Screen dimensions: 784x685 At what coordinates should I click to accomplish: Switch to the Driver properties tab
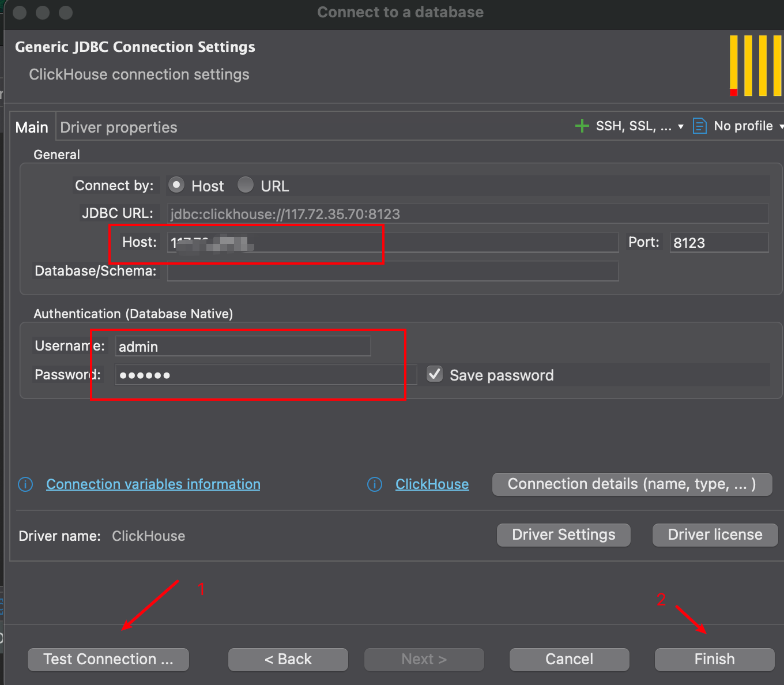[119, 127]
